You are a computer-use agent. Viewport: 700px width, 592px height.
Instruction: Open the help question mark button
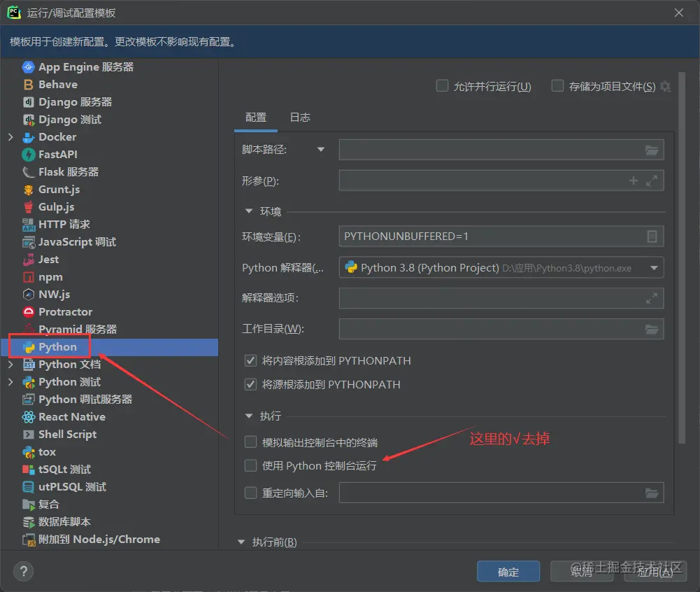tap(24, 571)
